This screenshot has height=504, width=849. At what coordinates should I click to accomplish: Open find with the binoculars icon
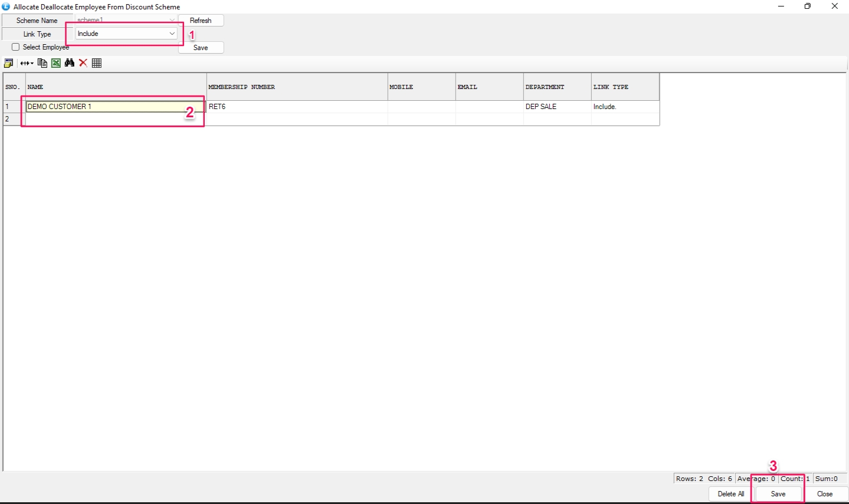coord(70,63)
